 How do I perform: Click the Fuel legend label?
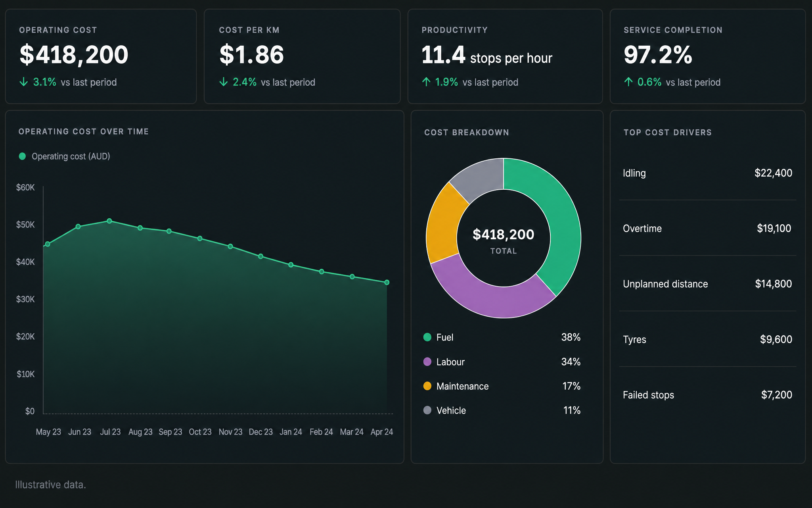click(x=445, y=337)
